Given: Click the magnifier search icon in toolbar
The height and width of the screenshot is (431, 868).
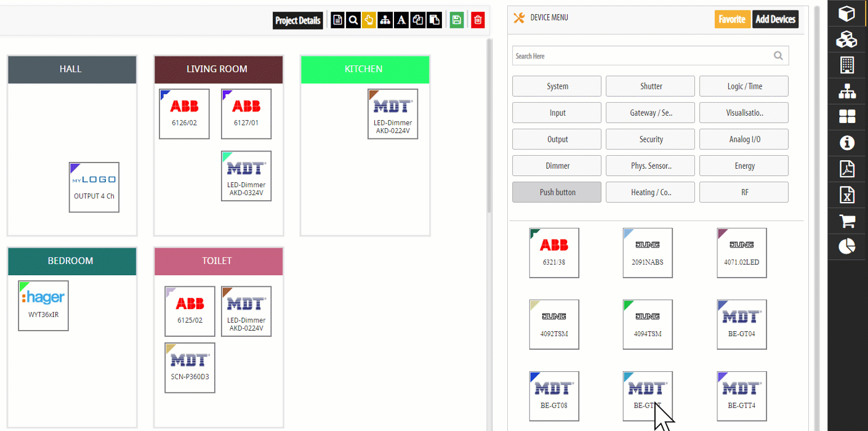Looking at the screenshot, I should [x=353, y=20].
